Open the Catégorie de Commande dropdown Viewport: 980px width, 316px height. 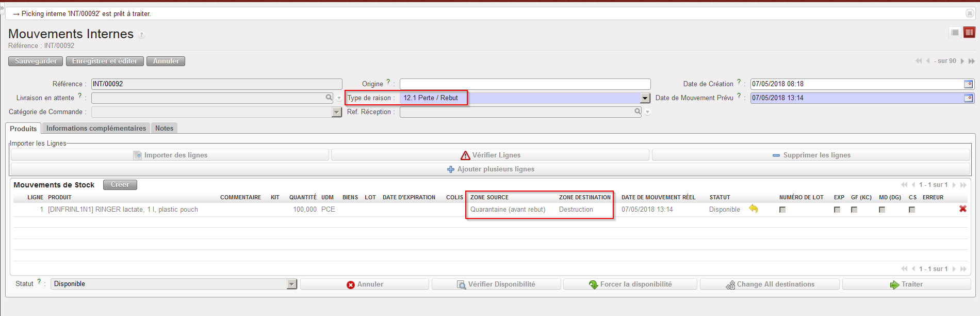click(337, 112)
